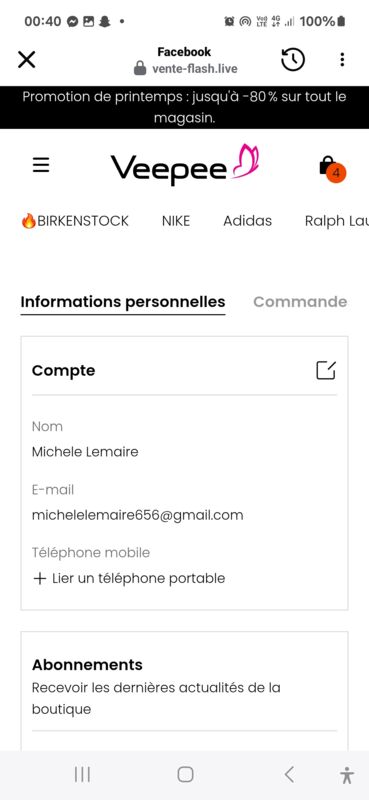Close the in-app browser with X

[27, 60]
